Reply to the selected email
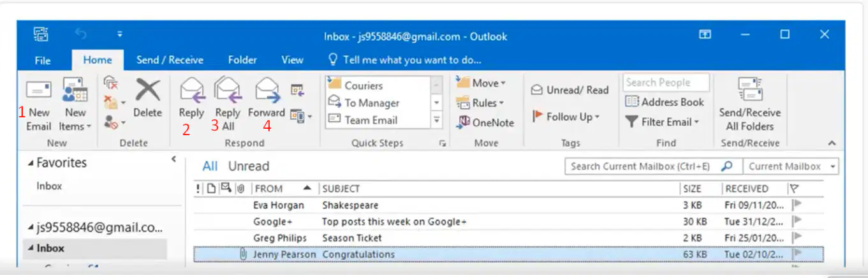 coord(191,97)
